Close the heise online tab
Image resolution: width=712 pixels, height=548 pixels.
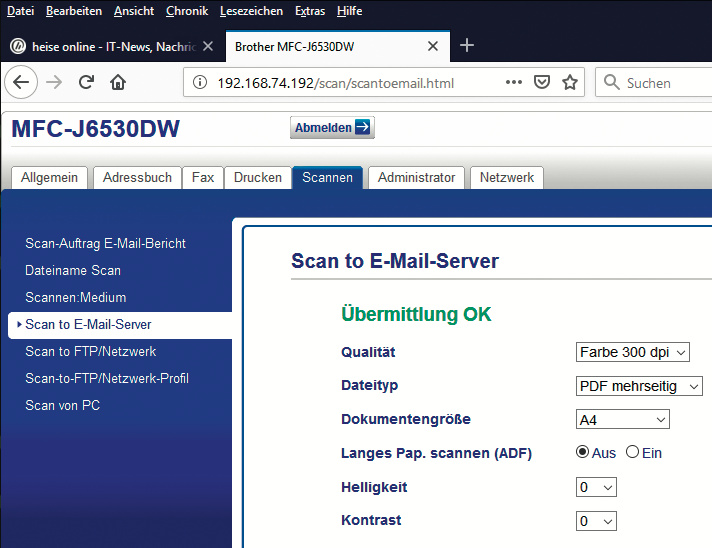(208, 46)
